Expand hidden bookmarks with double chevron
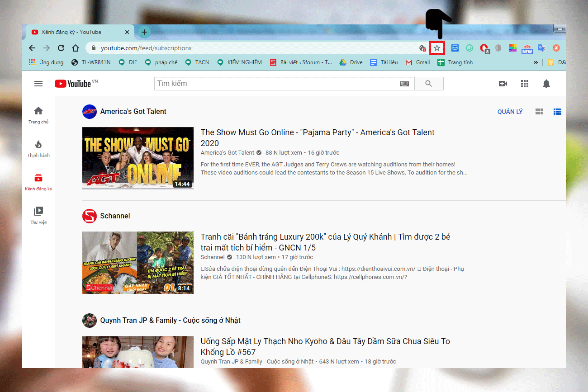 point(536,62)
